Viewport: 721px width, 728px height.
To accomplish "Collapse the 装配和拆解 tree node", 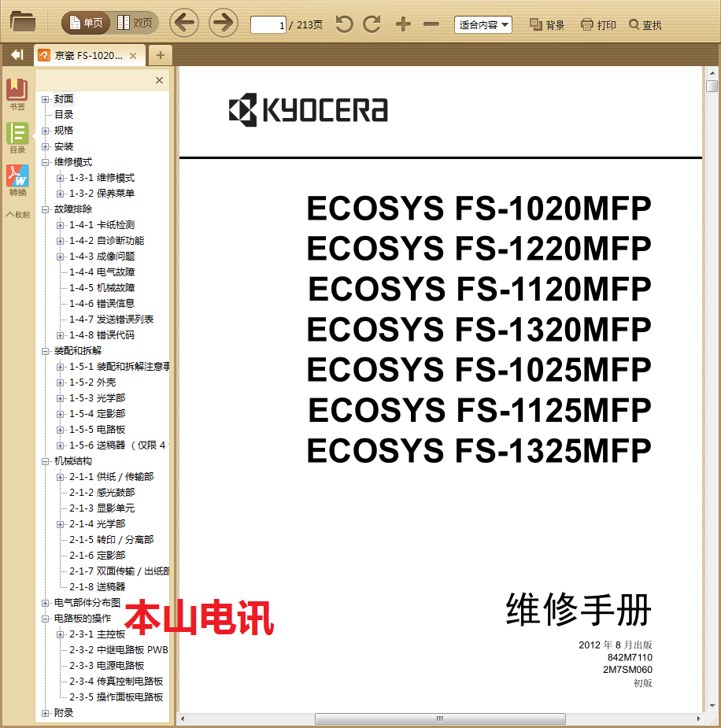I will (x=45, y=351).
